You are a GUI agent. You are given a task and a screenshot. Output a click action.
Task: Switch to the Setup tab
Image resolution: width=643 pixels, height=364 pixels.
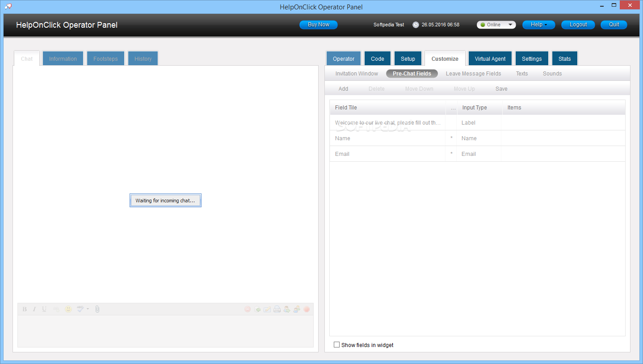click(x=408, y=59)
